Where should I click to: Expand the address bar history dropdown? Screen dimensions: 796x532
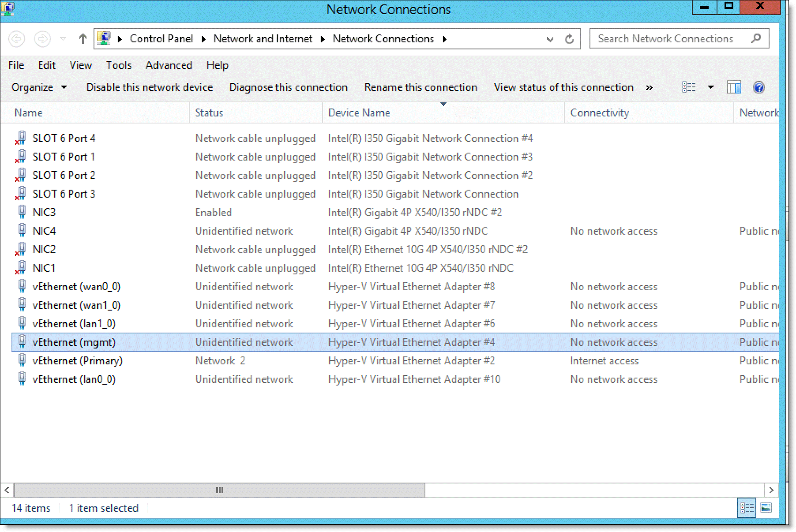pyautogui.click(x=550, y=39)
